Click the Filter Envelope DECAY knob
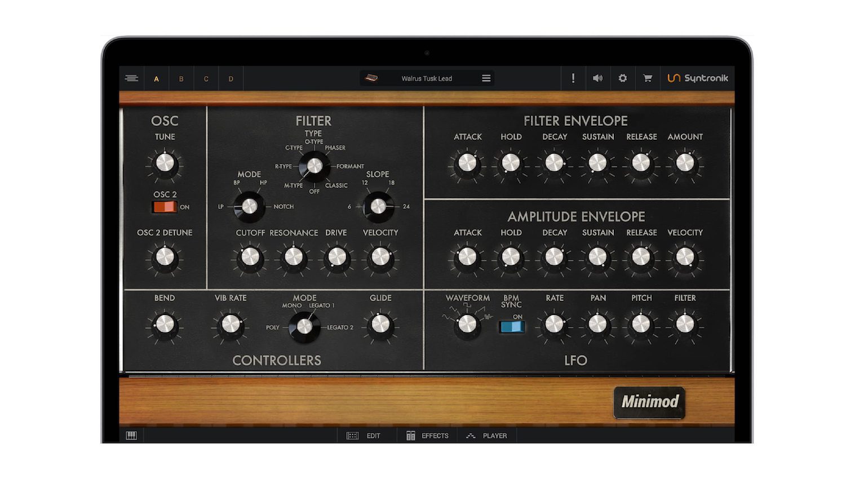 (x=554, y=163)
